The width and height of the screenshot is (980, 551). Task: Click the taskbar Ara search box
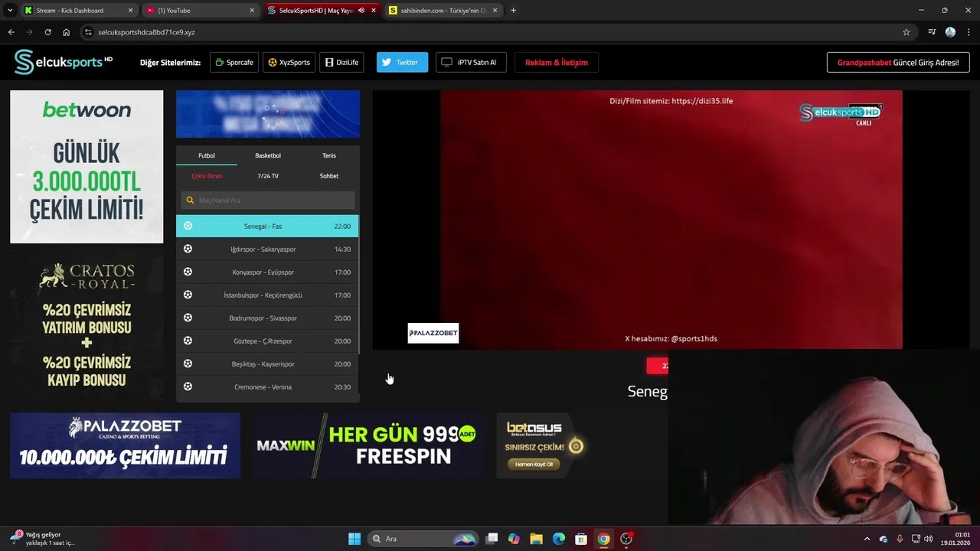(423, 539)
